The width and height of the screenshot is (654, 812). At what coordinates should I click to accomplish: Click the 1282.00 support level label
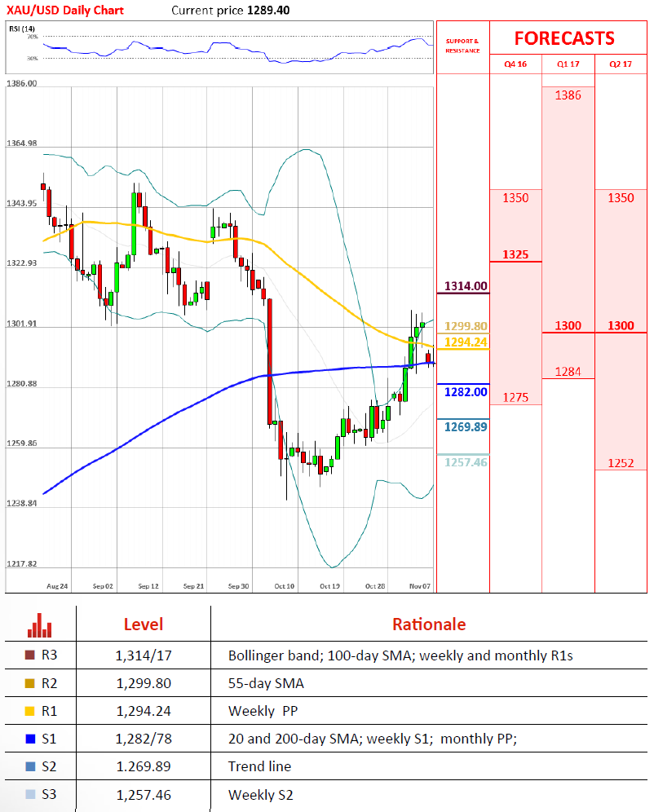click(466, 392)
